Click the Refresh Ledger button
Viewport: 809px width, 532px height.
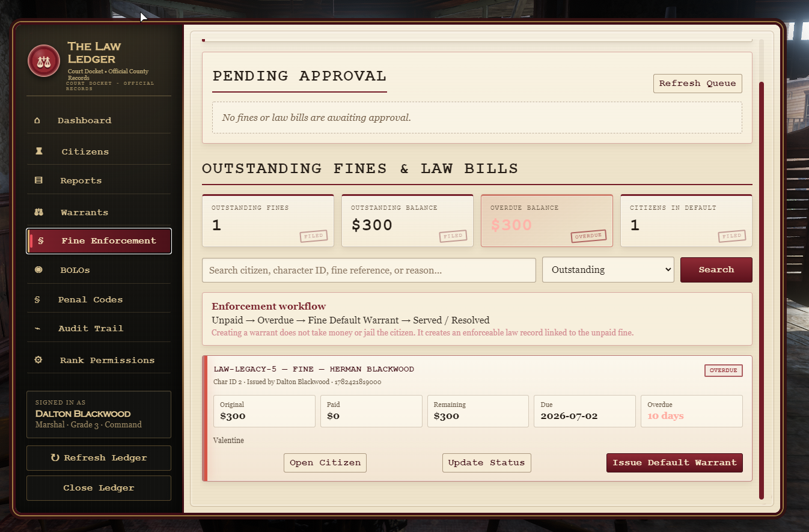pyautogui.click(x=99, y=458)
